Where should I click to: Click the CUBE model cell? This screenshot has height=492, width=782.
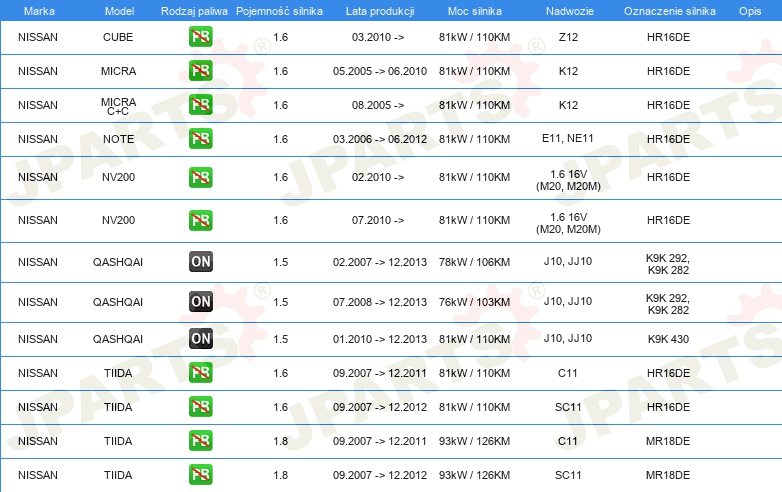118,37
